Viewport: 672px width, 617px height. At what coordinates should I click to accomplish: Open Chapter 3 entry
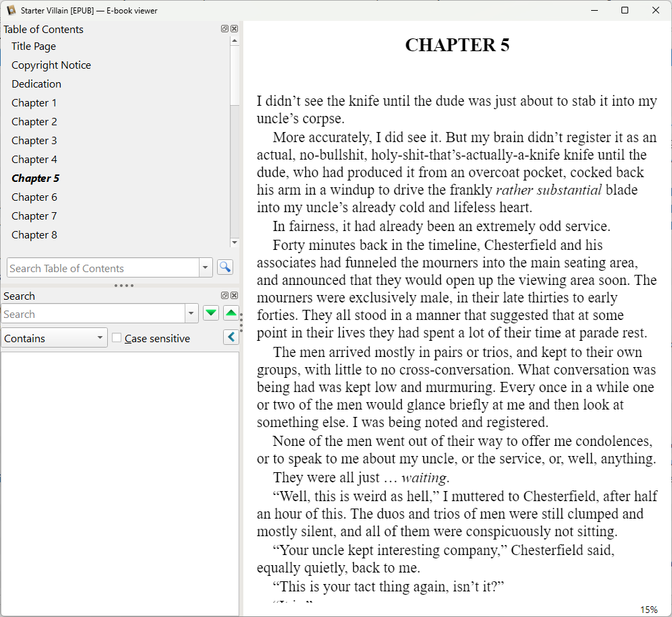tap(34, 140)
